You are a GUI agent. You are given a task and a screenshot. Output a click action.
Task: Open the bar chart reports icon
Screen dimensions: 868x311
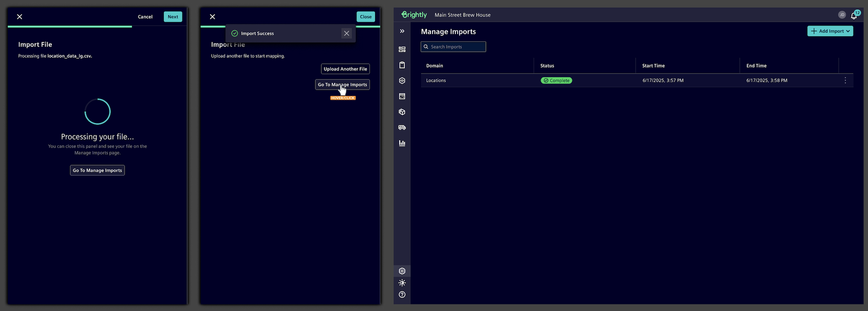coord(402,143)
